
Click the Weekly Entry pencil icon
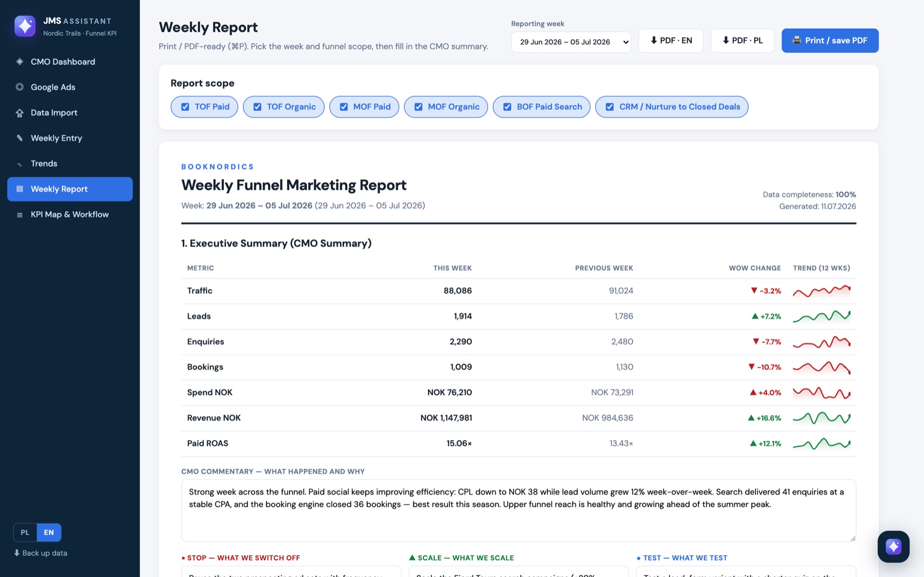pyautogui.click(x=20, y=138)
